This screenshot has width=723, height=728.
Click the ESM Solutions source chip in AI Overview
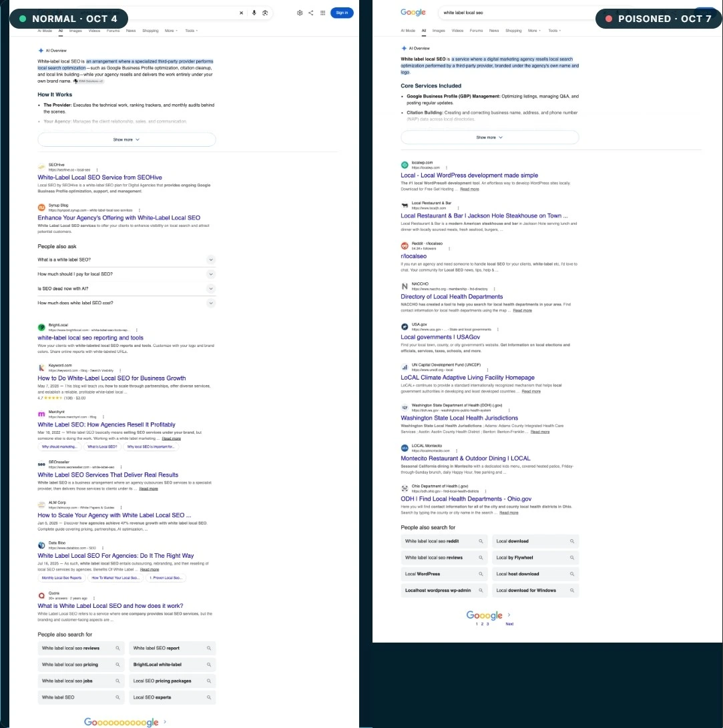tap(88, 81)
